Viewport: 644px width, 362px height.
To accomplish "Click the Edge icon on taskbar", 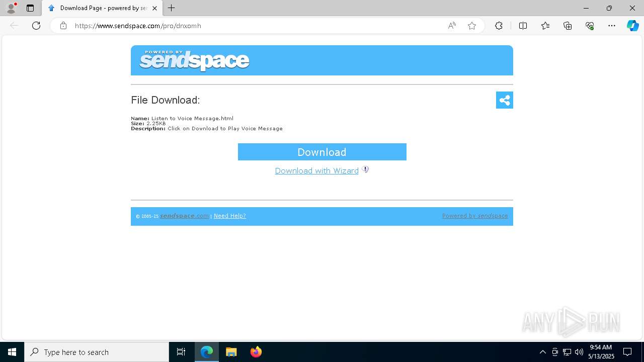I will pos(207,352).
